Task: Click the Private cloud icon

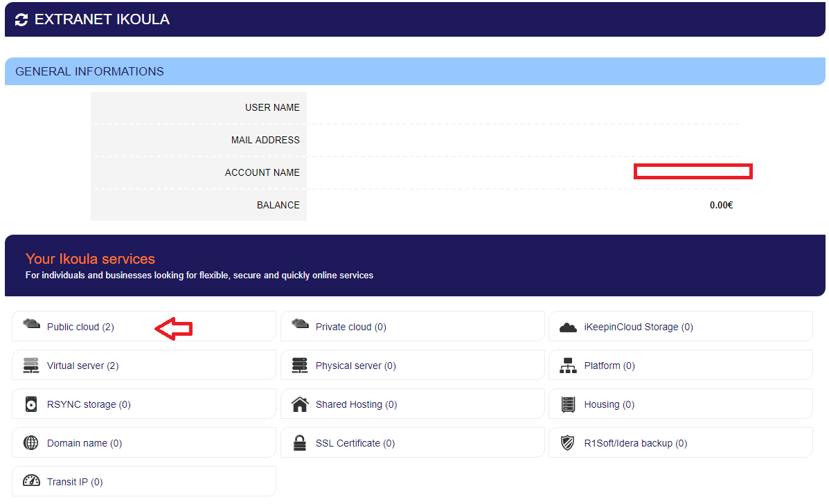Action: [300, 323]
